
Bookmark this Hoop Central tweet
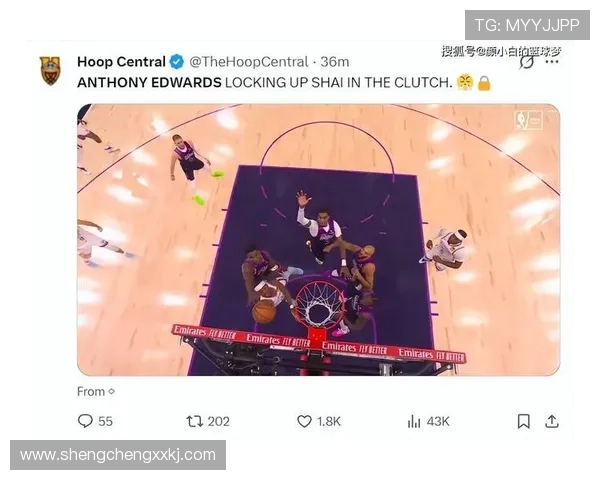point(523,421)
